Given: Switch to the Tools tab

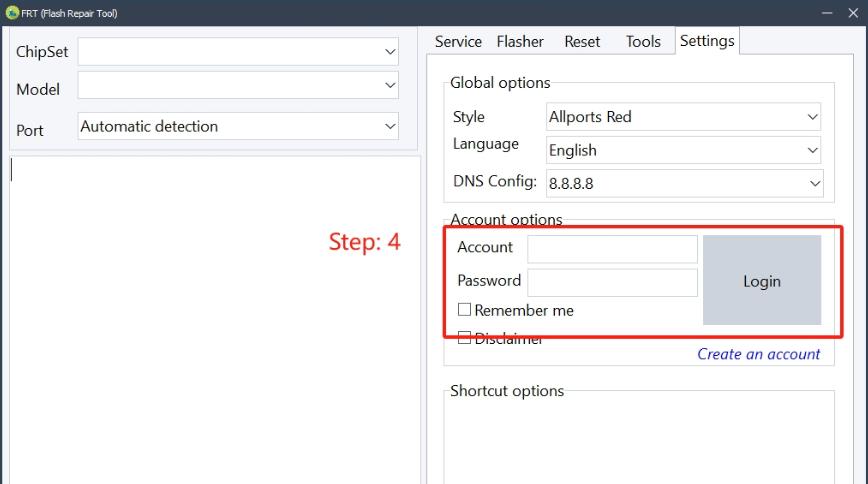Looking at the screenshot, I should tap(643, 42).
